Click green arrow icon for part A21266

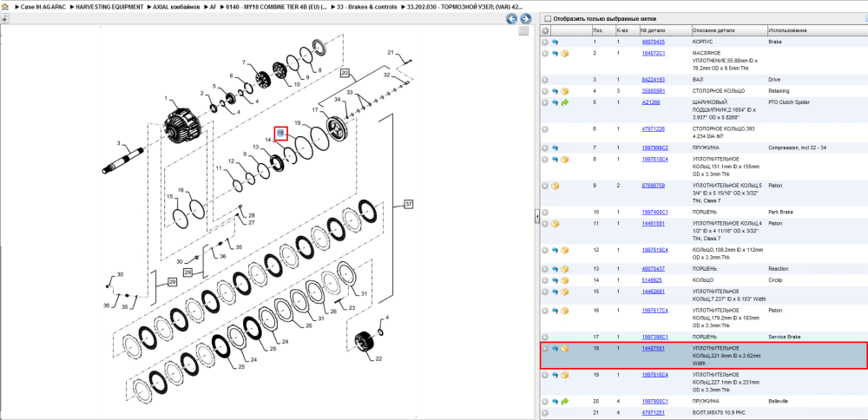click(565, 103)
